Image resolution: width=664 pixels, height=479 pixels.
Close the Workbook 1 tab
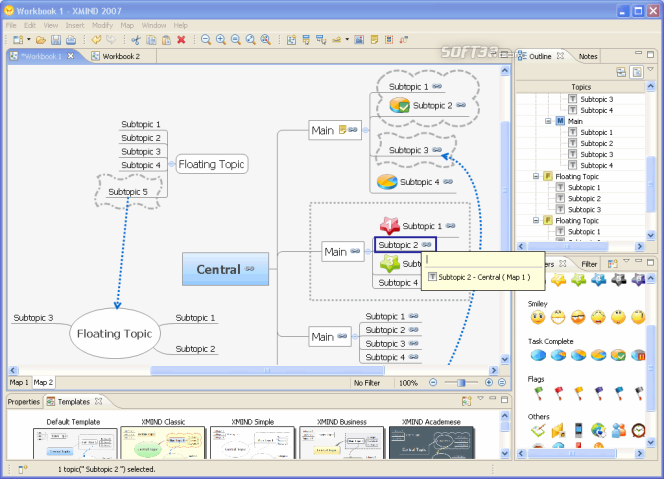71,56
